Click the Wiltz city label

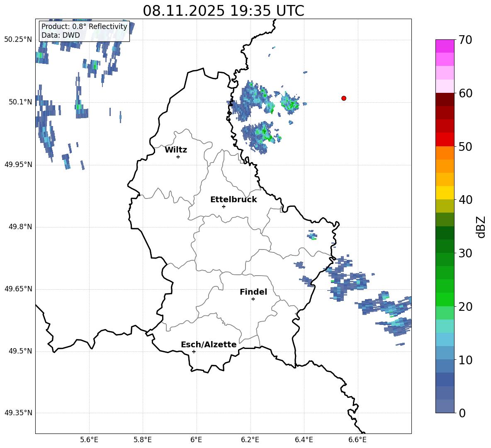tap(176, 150)
